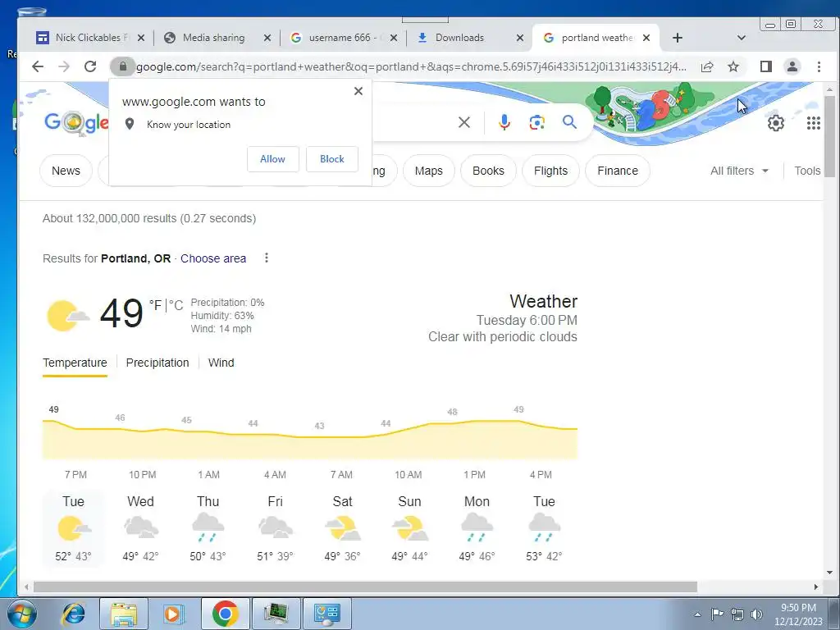Clear the Google search box text
The image size is (840, 630).
coord(464,123)
